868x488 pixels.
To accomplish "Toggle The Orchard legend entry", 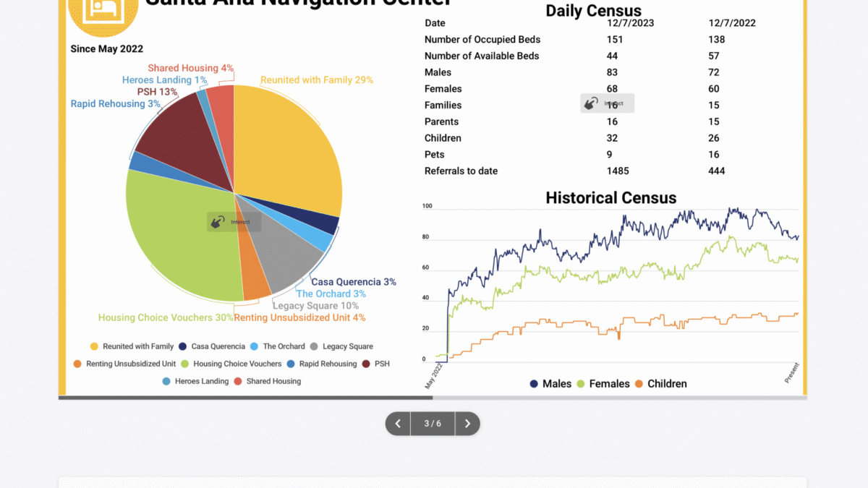I will pos(278,346).
